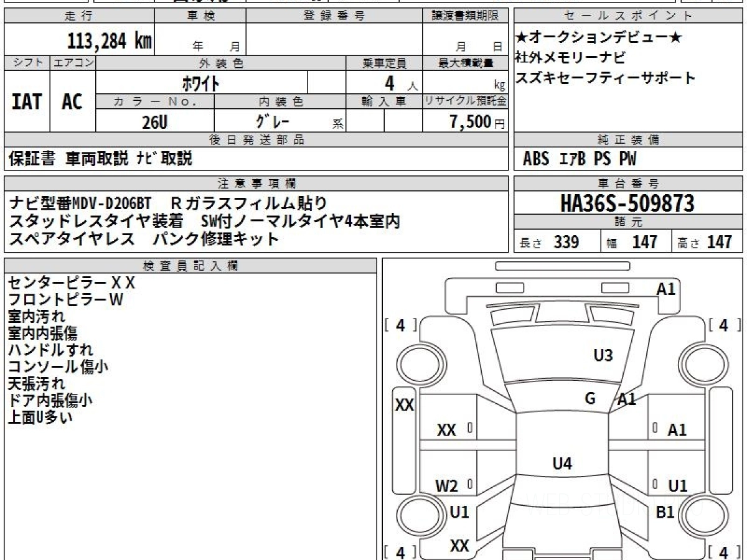The image size is (747, 560).
Task: Click the AC air conditioner cell
Action: pyautogui.click(x=72, y=101)
